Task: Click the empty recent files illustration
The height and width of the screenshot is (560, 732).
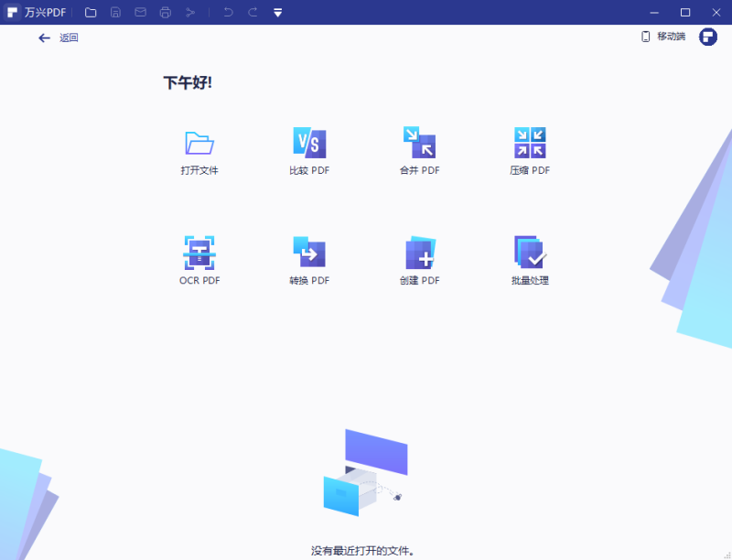Action: click(x=366, y=476)
